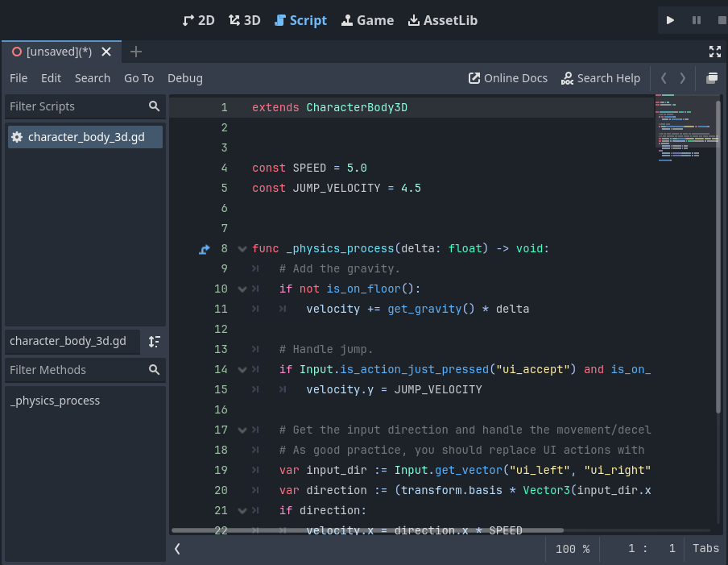728x565 pixels.
Task: Switch to the 3D workspace
Action: click(x=244, y=19)
